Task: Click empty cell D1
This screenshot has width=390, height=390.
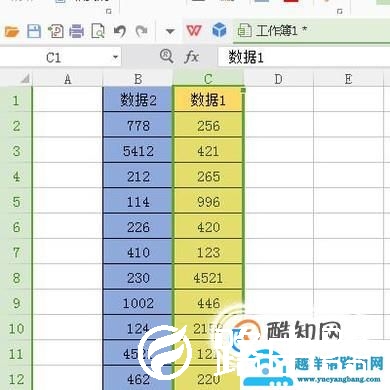Action: point(278,100)
